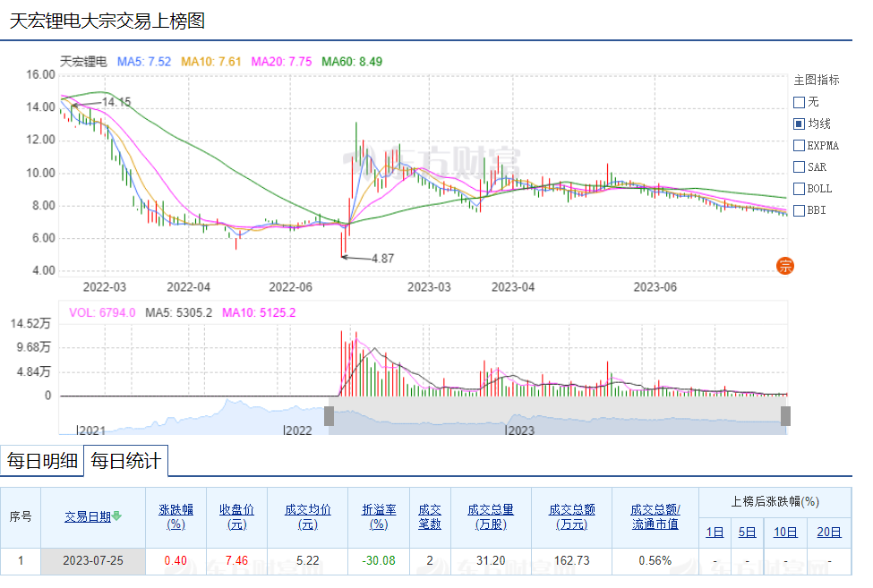Open the 每日统计 tab

[x=126, y=461]
